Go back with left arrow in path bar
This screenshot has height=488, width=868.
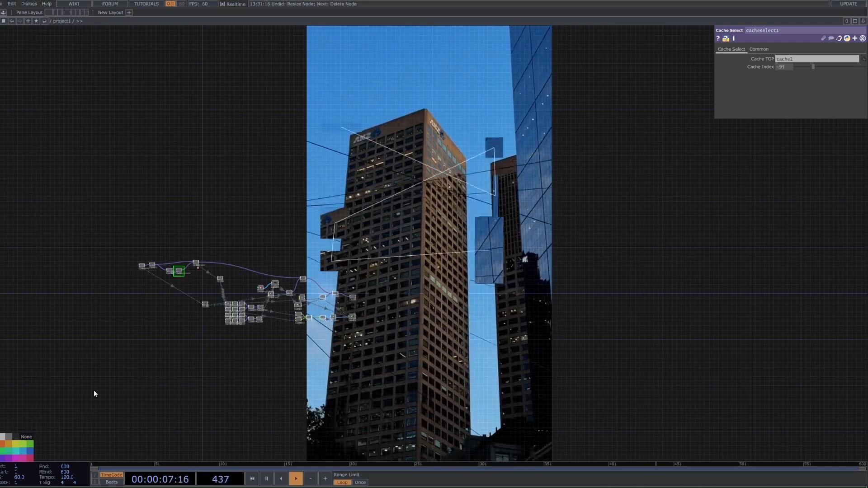click(x=12, y=21)
